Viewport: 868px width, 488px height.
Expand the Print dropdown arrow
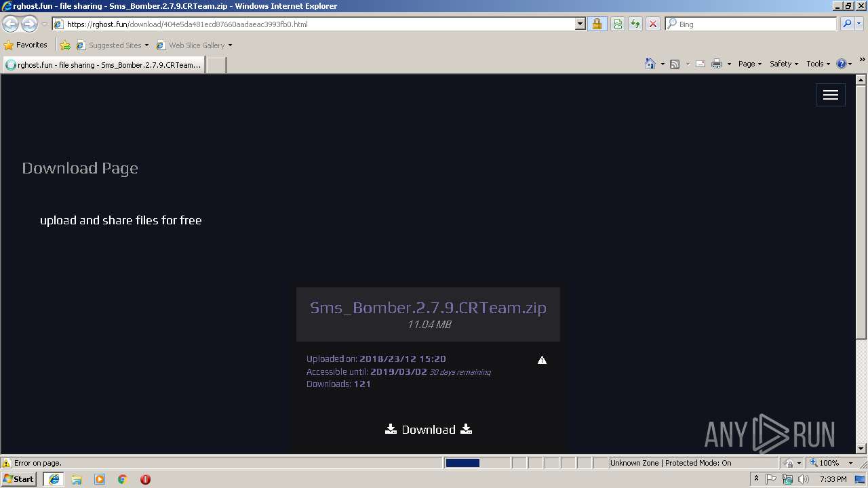[x=729, y=64]
